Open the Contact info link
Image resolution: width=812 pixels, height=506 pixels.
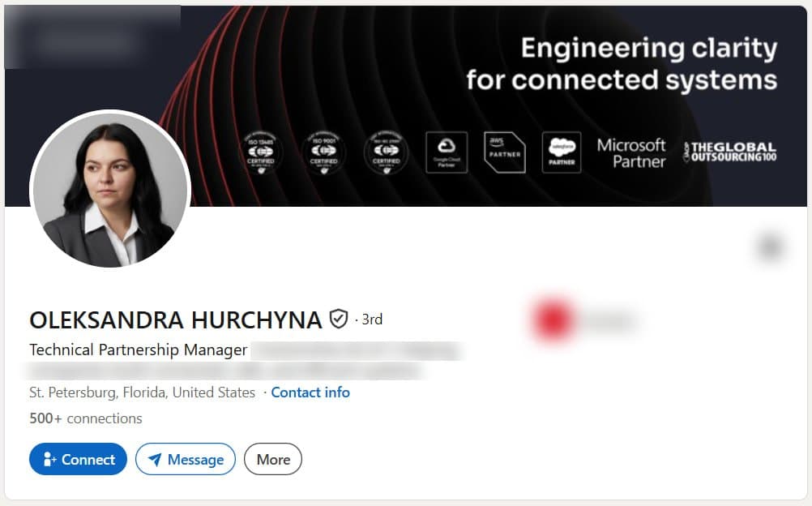[310, 392]
